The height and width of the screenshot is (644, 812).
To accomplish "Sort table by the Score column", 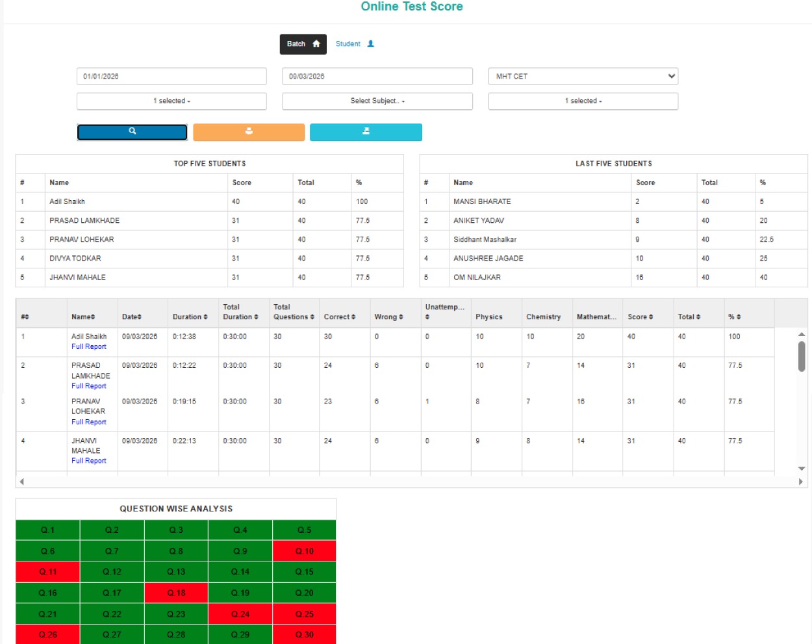I will click(x=640, y=317).
